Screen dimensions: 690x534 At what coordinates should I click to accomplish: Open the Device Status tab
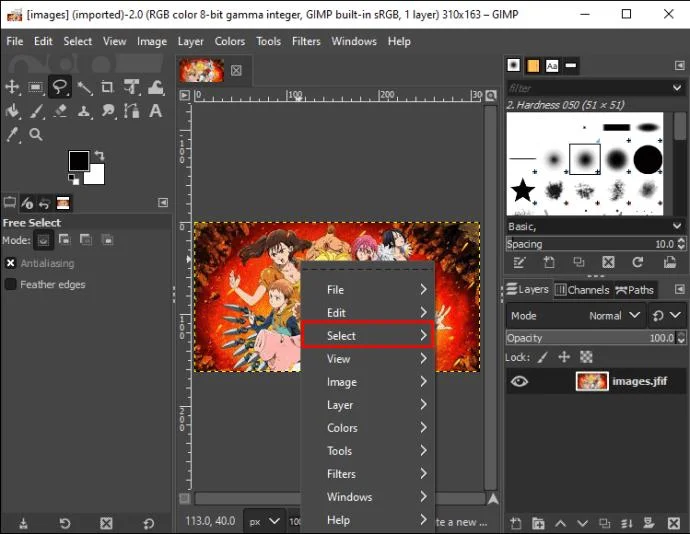pos(27,203)
